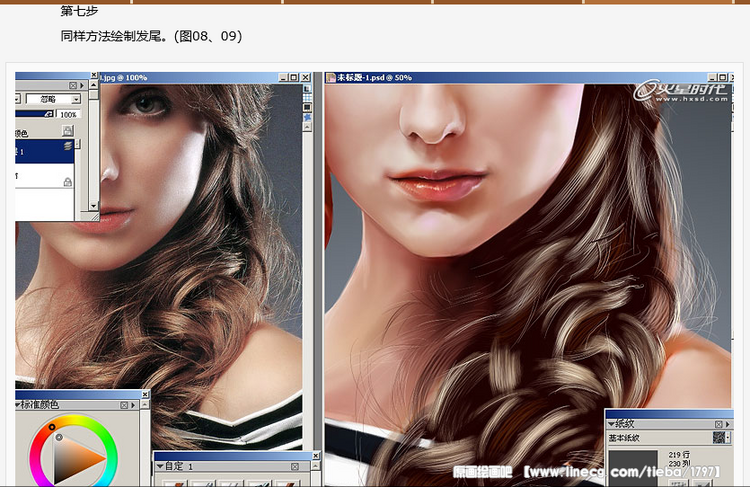Select second brush in 自定 1 palette

(x=203, y=483)
